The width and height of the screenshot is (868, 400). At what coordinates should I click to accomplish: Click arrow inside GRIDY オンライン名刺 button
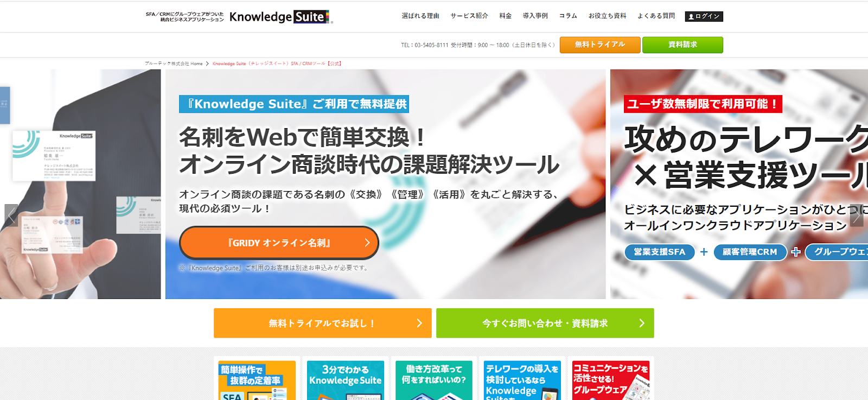click(x=367, y=243)
